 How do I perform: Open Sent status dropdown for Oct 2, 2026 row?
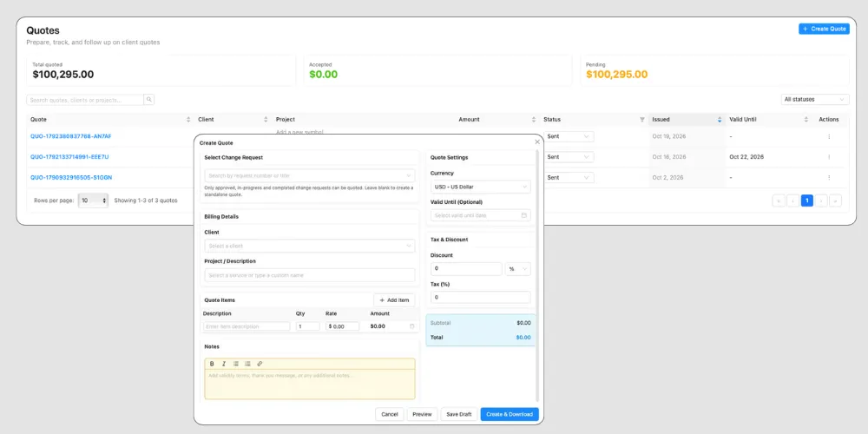coord(569,178)
